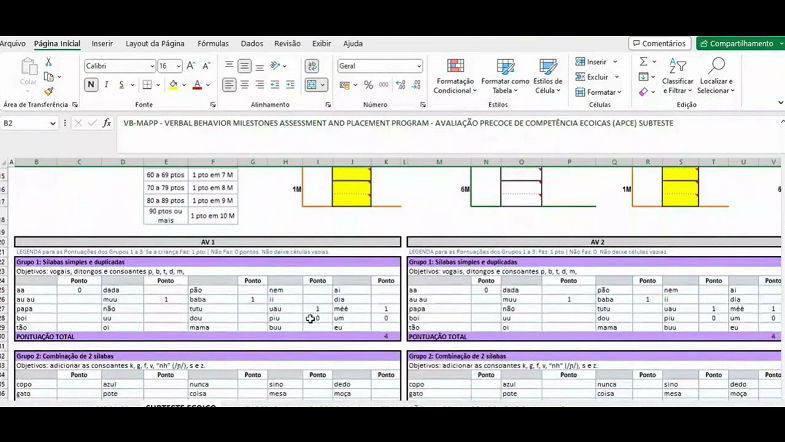The width and height of the screenshot is (785, 442).
Task: Expand the Name Box dropdown arrow
Action: [x=53, y=123]
